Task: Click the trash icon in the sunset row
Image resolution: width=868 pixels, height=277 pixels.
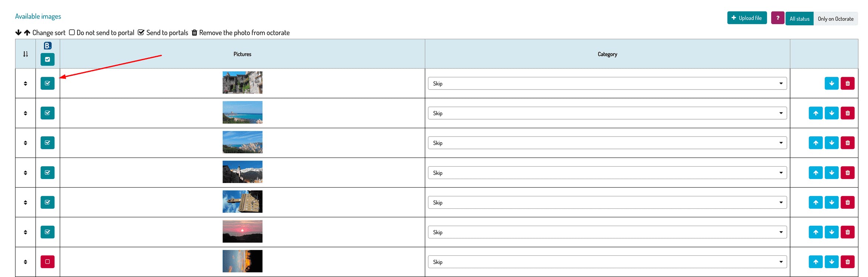Action: 847,232
